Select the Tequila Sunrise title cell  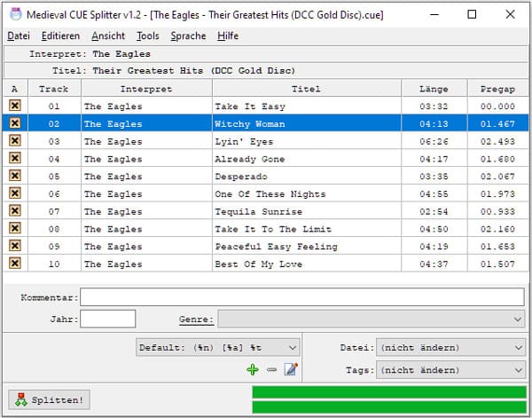(307, 211)
